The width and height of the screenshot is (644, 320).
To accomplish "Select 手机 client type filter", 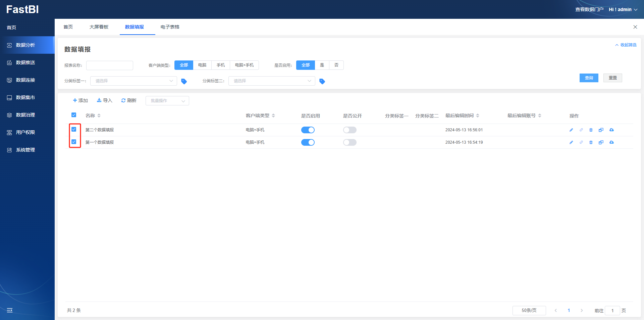I will pos(221,65).
